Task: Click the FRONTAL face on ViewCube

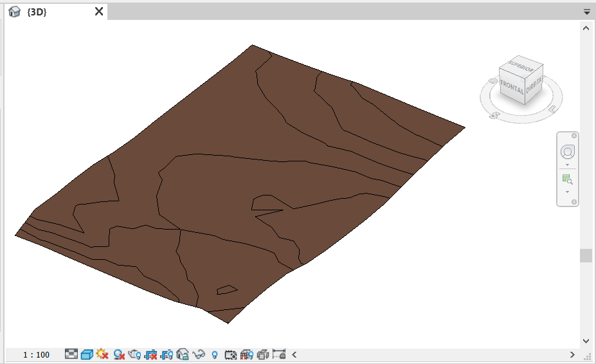Action: pos(512,86)
